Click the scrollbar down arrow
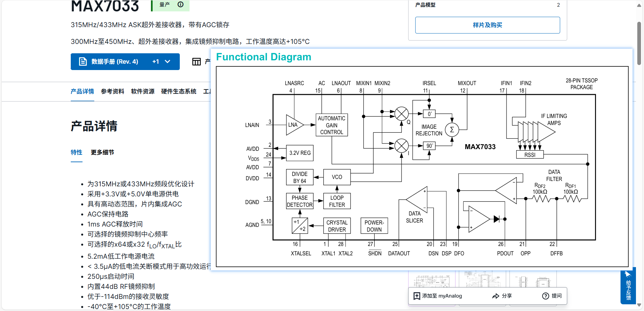 coord(639,305)
